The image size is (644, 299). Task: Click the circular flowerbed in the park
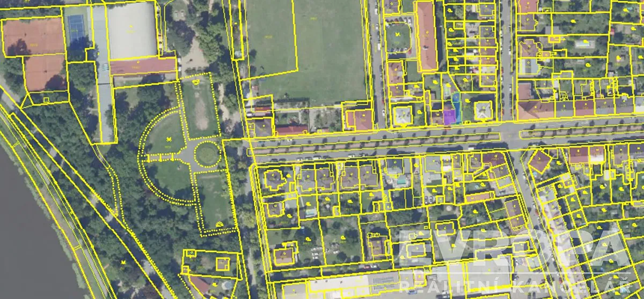[x=207, y=154]
